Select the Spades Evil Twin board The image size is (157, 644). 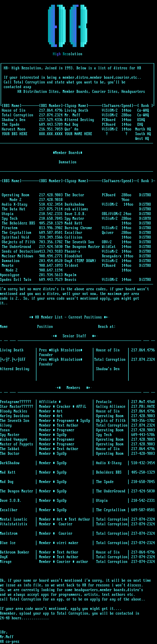click(15, 280)
